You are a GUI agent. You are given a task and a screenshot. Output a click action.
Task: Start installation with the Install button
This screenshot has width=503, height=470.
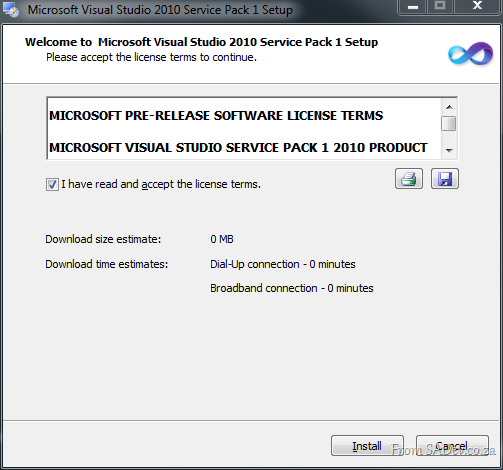(x=367, y=445)
